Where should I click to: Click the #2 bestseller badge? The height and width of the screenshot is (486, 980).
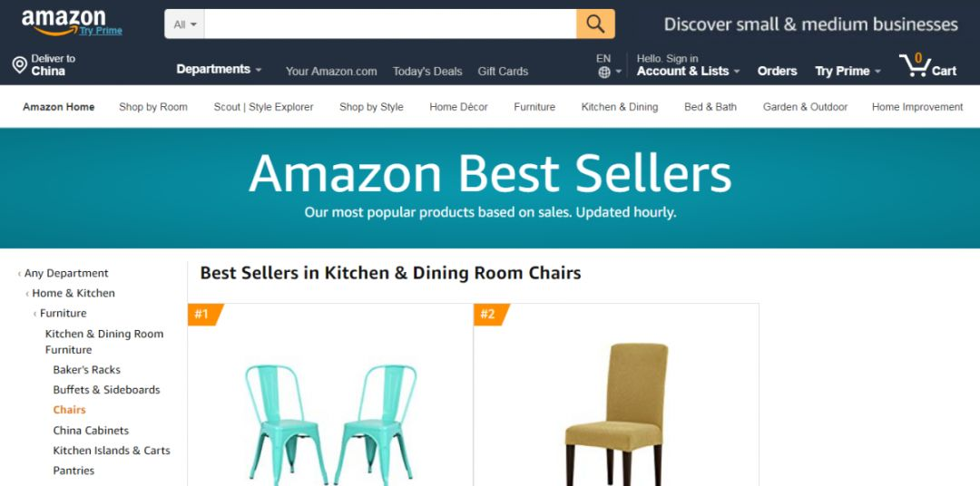pos(491,315)
